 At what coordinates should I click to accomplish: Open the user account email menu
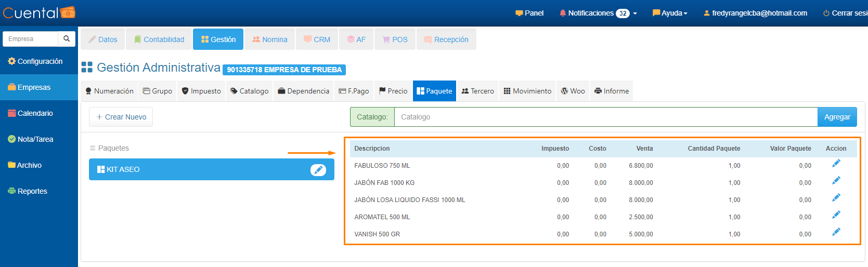(x=755, y=13)
